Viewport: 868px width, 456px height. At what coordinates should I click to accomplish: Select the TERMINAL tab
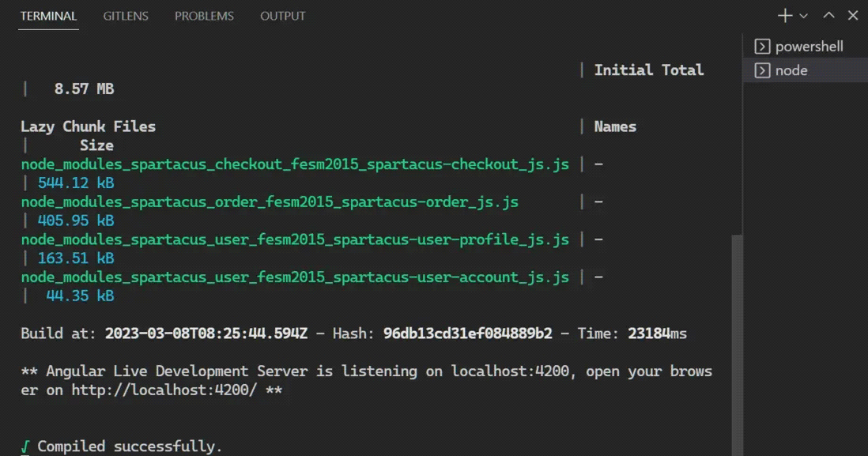pos(48,16)
